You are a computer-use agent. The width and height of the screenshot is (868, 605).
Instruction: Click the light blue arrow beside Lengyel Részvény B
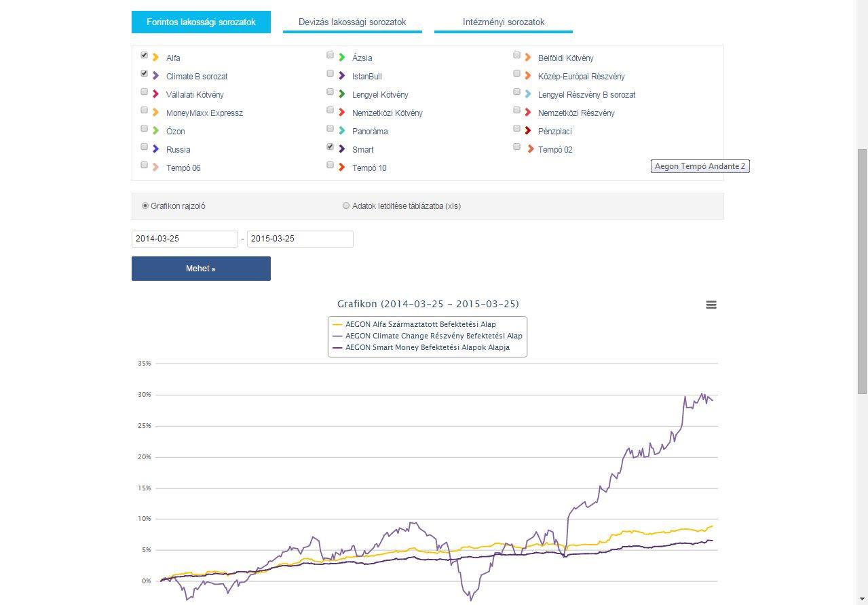pyautogui.click(x=528, y=94)
